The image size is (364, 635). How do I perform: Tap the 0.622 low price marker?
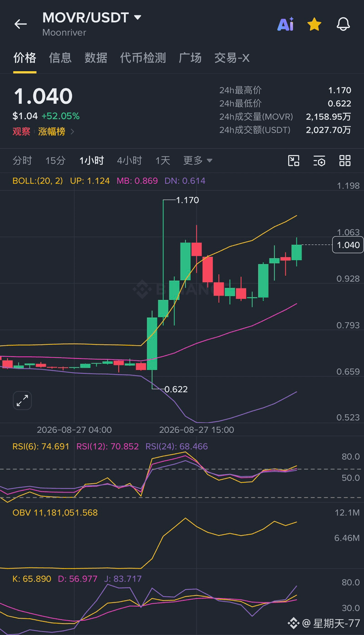[176, 389]
